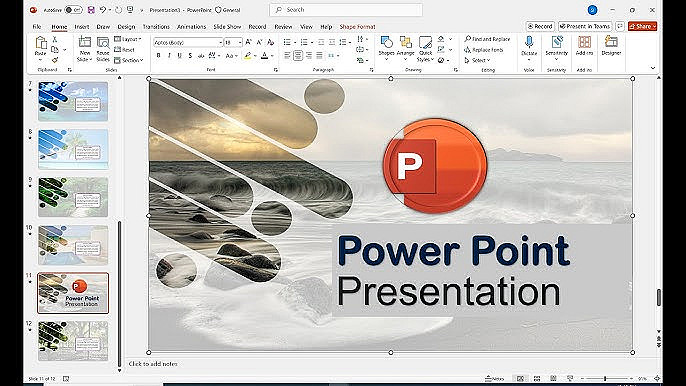Open the Layout dropdown

pos(129,39)
